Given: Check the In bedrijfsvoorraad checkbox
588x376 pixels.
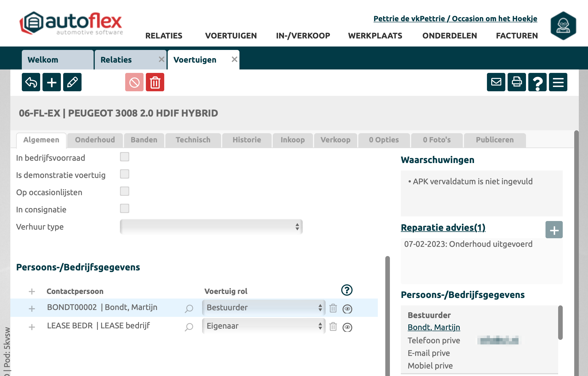Looking at the screenshot, I should [125, 157].
